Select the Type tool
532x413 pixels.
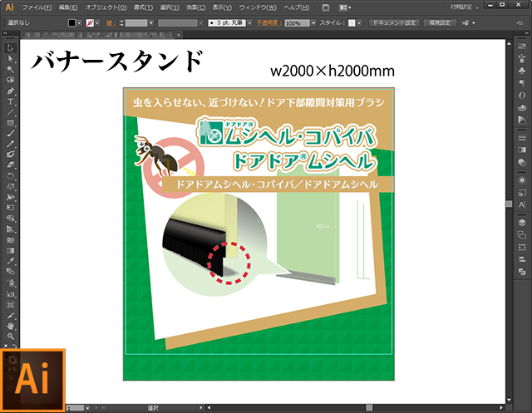pos(11,101)
